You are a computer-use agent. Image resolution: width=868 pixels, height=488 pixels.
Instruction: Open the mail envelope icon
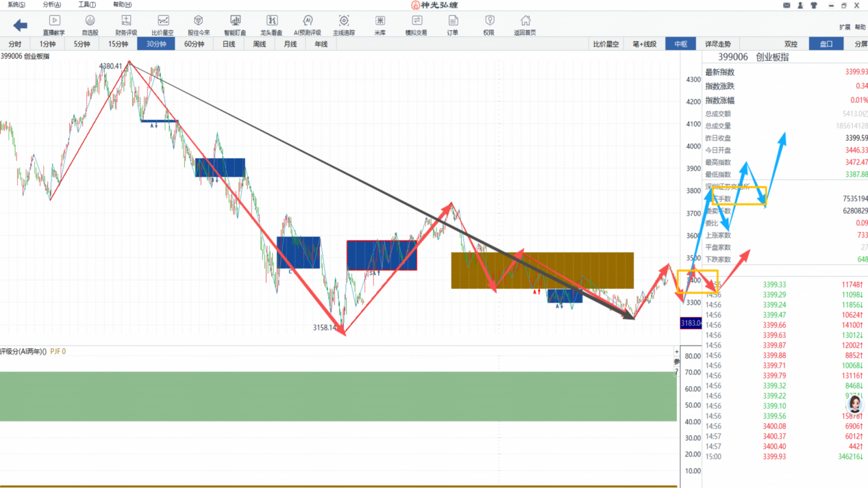click(x=786, y=5)
